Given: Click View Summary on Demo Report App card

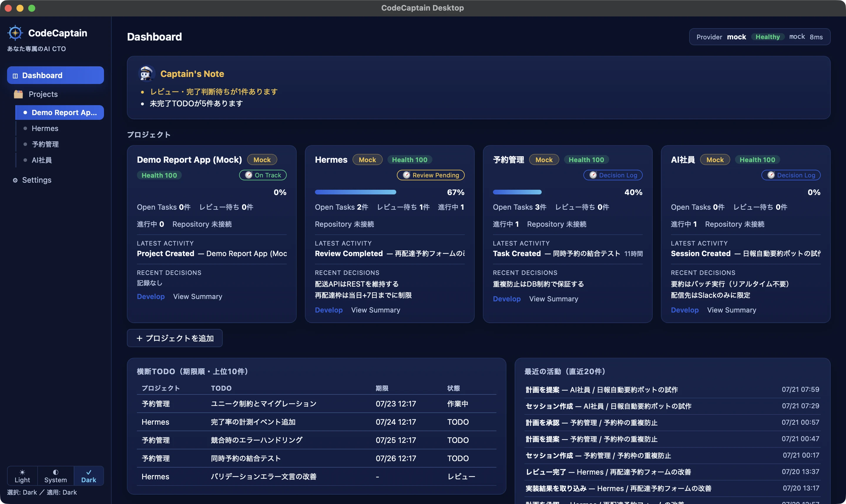Looking at the screenshot, I should pos(198,296).
